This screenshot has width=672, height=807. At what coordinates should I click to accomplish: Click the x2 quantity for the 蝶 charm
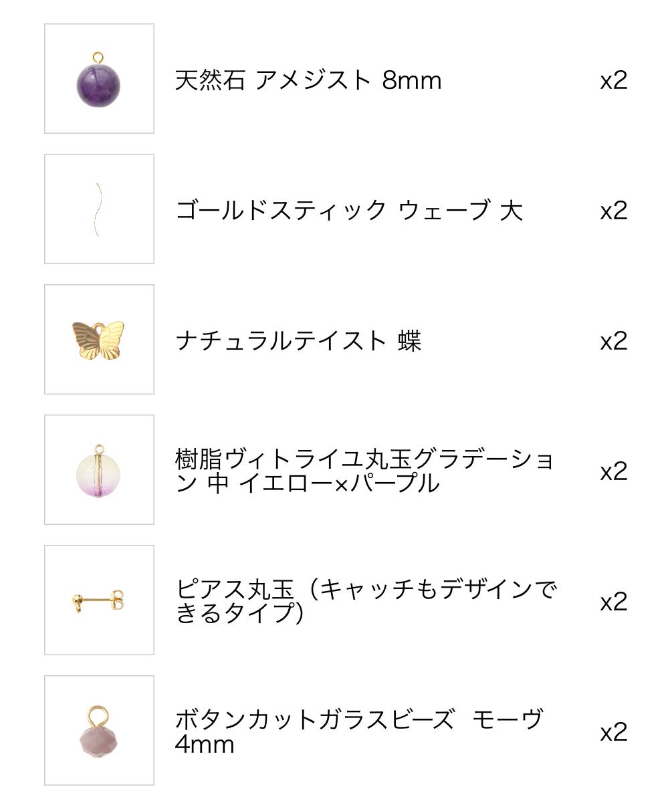(x=613, y=341)
